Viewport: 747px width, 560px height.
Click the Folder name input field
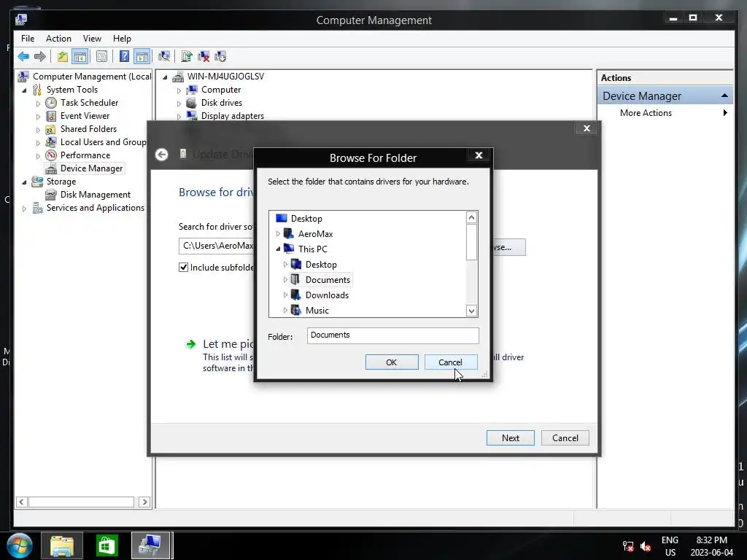click(x=393, y=335)
